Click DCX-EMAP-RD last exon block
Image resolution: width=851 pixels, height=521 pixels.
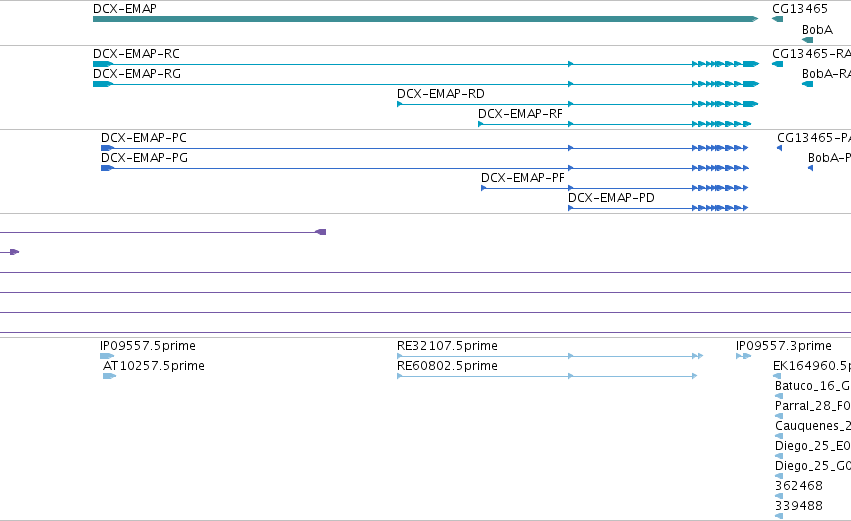click(751, 104)
